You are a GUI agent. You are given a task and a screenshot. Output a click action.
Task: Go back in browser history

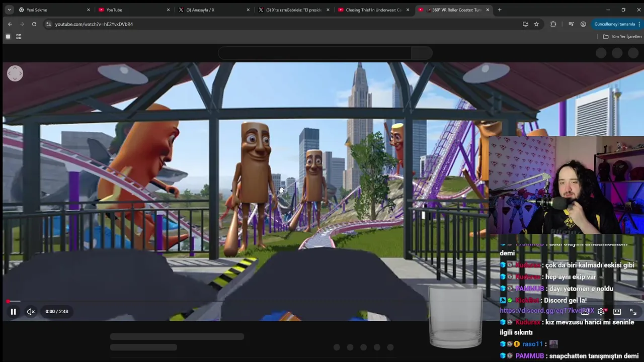[x=10, y=24]
